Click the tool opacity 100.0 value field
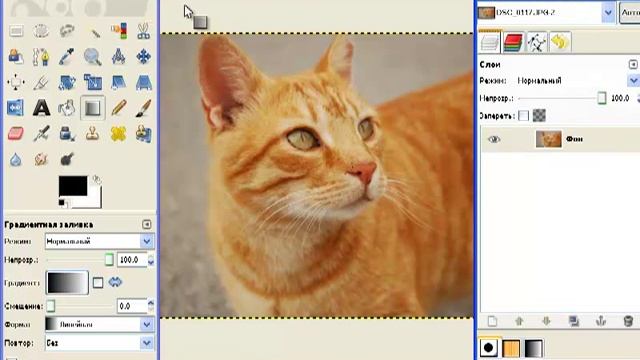The height and width of the screenshot is (360, 640). click(132, 260)
